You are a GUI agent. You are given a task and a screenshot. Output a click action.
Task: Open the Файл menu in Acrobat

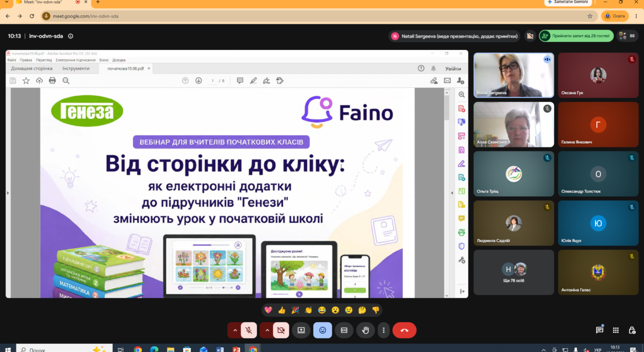point(11,60)
